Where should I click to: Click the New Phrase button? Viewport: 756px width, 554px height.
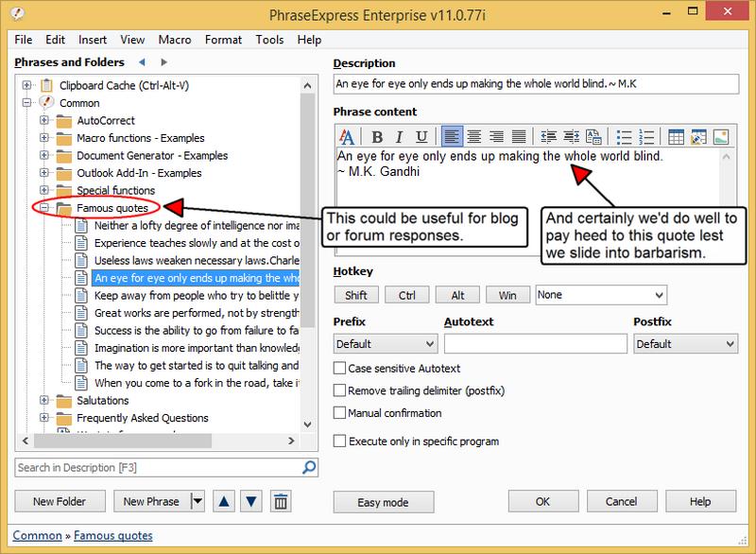(152, 501)
